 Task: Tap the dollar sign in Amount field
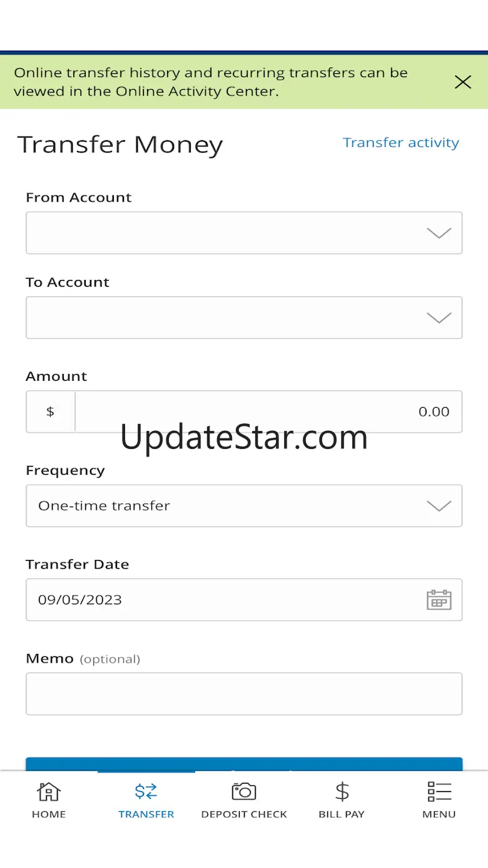tap(50, 411)
